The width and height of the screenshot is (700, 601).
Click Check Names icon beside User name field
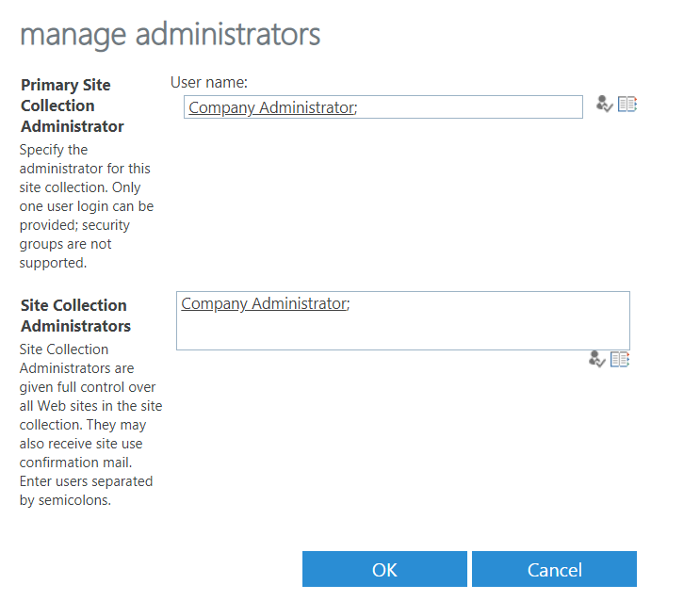(605, 105)
